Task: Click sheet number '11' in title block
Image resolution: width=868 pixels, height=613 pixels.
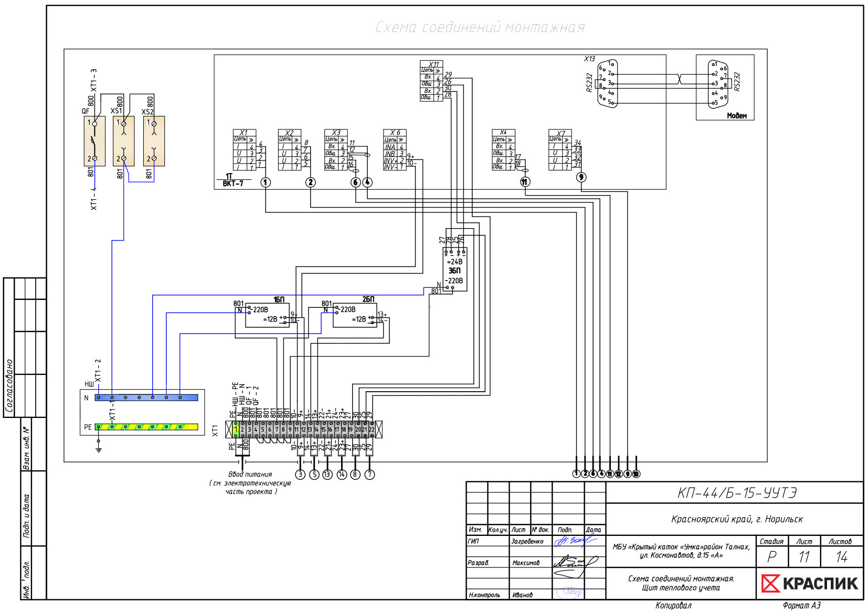Action: click(x=804, y=557)
